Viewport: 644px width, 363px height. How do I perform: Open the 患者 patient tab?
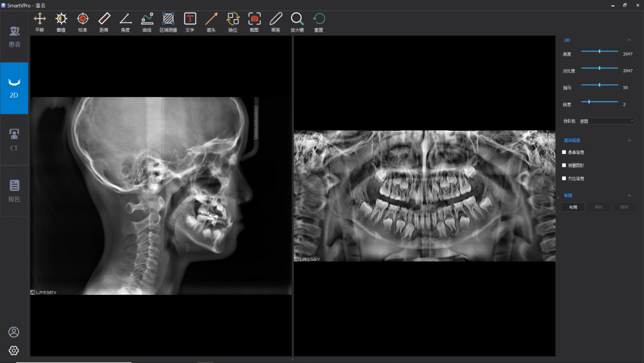[x=14, y=36]
